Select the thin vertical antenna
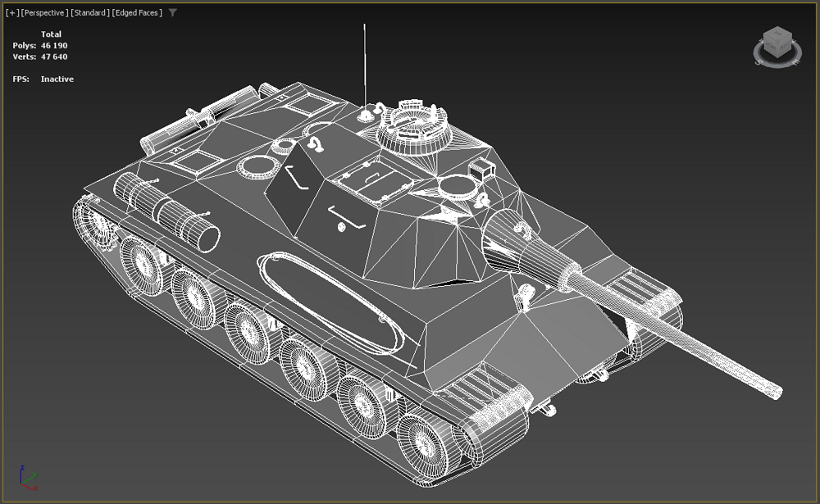The height and width of the screenshot is (504, 820). tap(364, 66)
